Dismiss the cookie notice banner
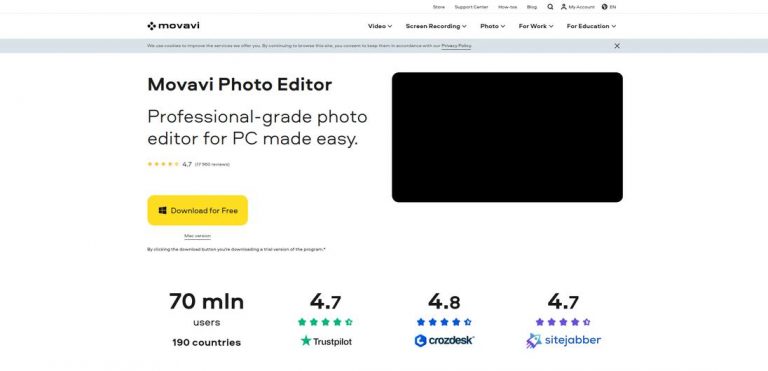Image resolution: width=768 pixels, height=371 pixels. tap(617, 46)
